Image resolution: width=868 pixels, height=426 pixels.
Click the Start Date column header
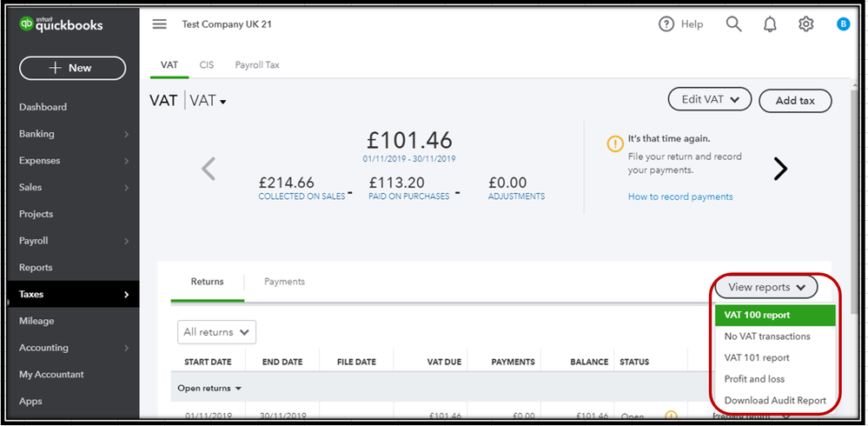coord(208,362)
